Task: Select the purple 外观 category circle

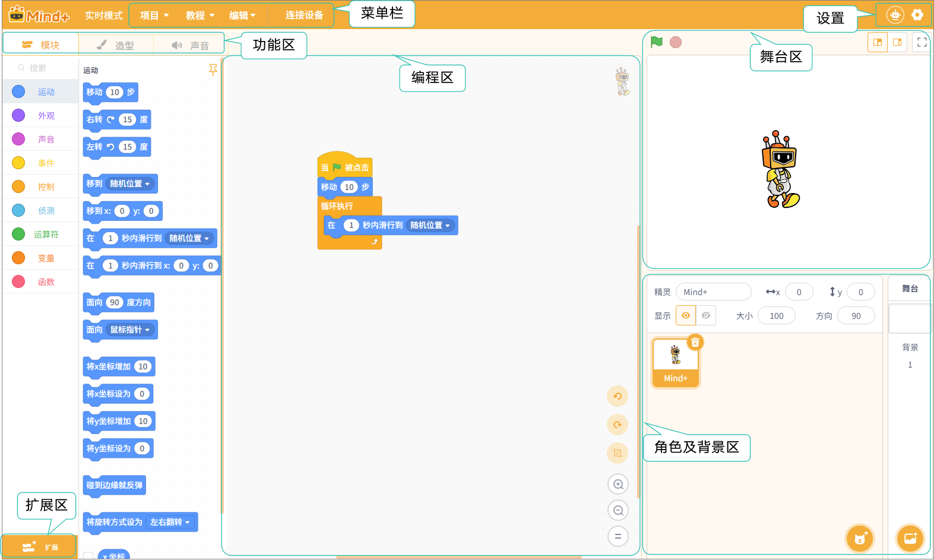Action: click(18, 115)
